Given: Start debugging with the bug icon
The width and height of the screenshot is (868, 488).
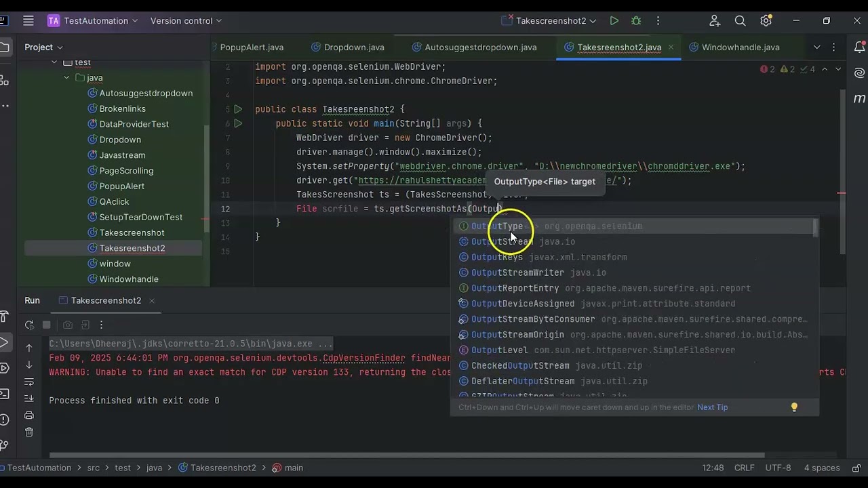Looking at the screenshot, I should tap(636, 21).
